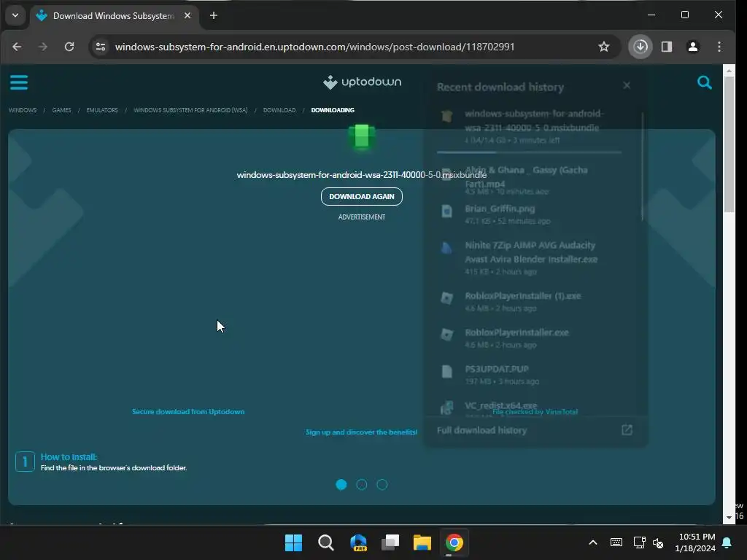The width and height of the screenshot is (747, 560).
Task: Click the touch keyboard tray icon
Action: click(616, 542)
